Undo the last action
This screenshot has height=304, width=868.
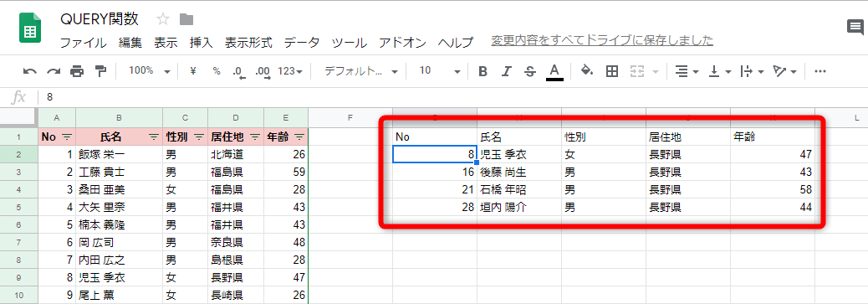coord(30,71)
